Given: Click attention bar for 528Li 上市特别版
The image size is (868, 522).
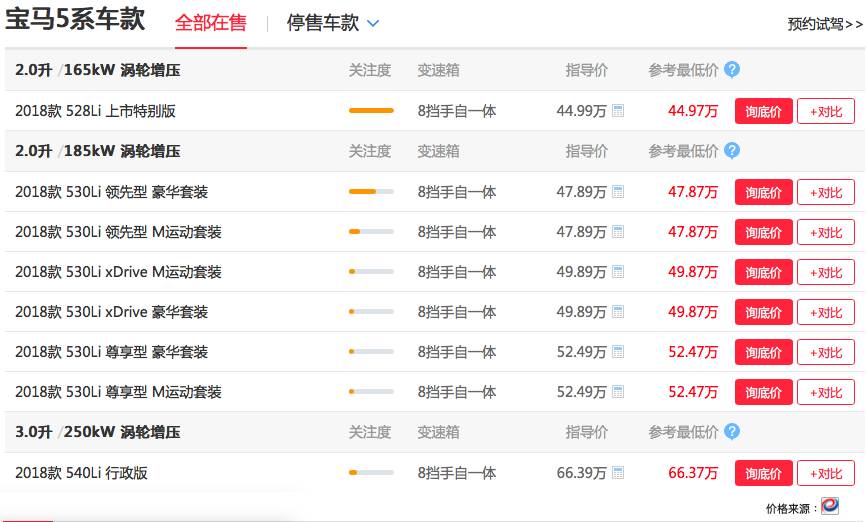Looking at the screenshot, I should (371, 111).
